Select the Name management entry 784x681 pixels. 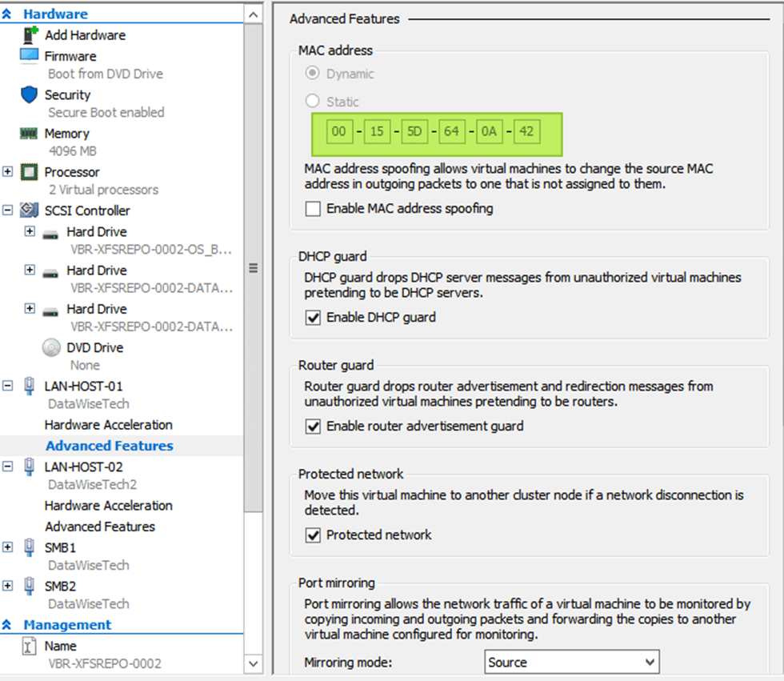(61, 646)
